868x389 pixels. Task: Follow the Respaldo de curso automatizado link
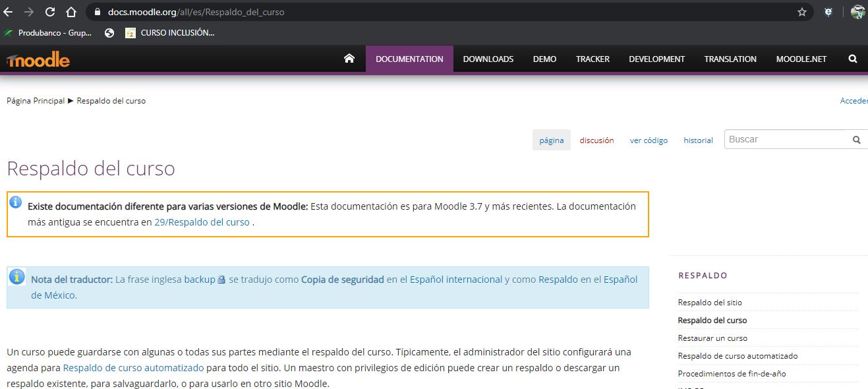pos(132,367)
